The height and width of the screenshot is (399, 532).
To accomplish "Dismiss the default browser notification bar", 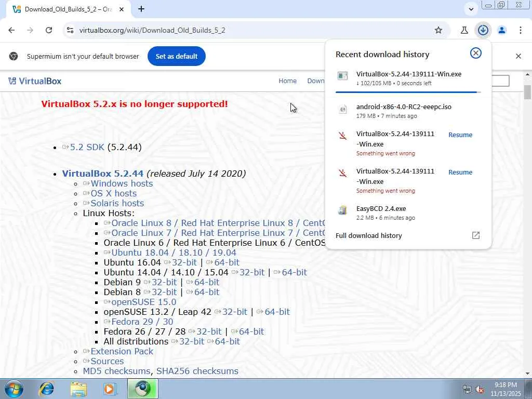I will 518,56.
